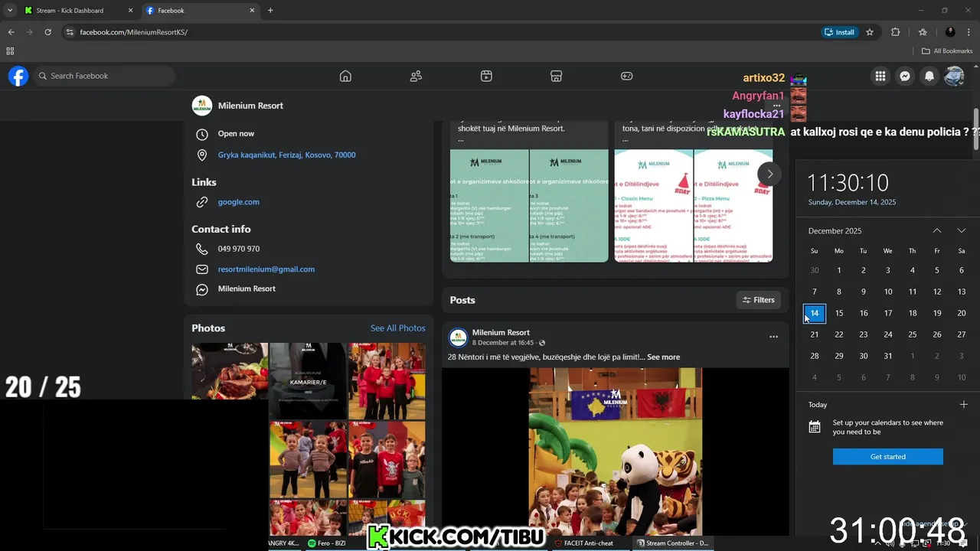This screenshot has width=980, height=551.
Task: Select December 14 in calendar
Action: pyautogui.click(x=815, y=313)
